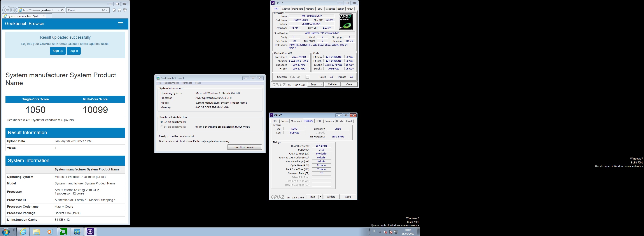Click the Action Center flag tray icon

click(x=390, y=232)
